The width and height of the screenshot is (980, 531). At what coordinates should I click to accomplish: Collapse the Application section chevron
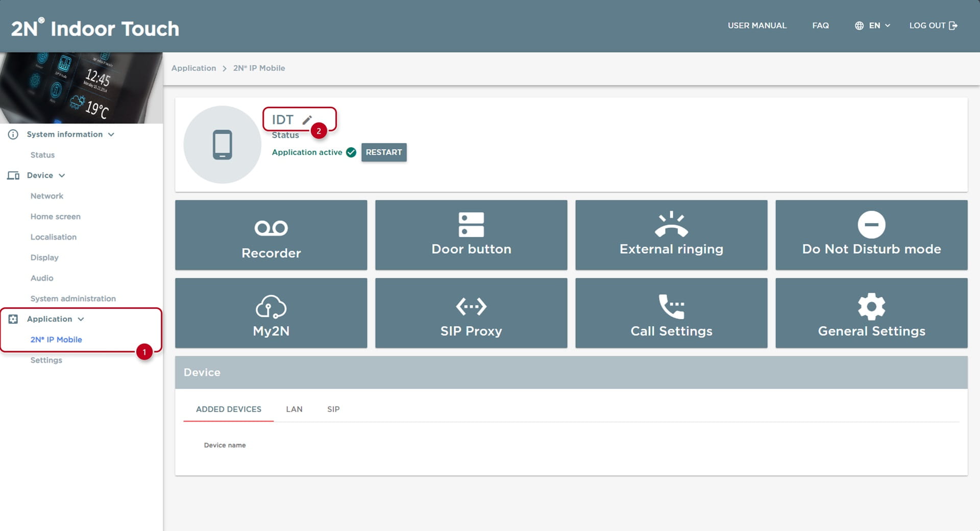point(81,319)
